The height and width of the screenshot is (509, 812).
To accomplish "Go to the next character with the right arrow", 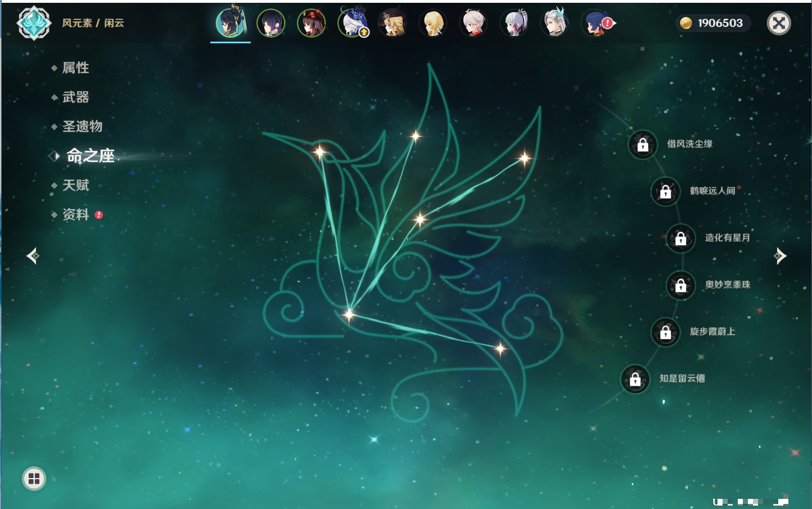I will 780,256.
